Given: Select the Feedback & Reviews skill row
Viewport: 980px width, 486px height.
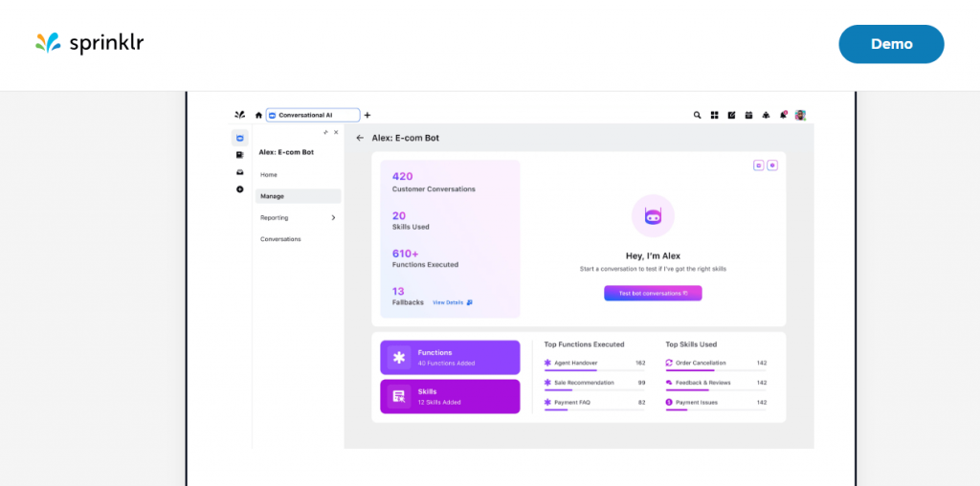Looking at the screenshot, I should (716, 383).
